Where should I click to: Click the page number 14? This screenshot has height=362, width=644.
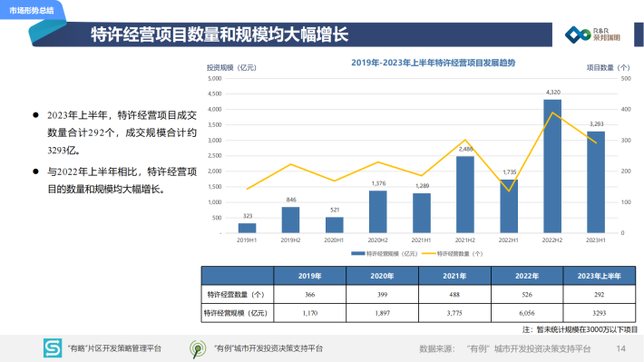[620, 348]
